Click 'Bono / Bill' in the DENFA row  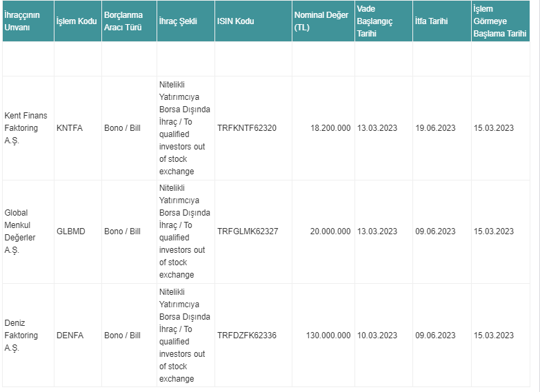coord(122,336)
